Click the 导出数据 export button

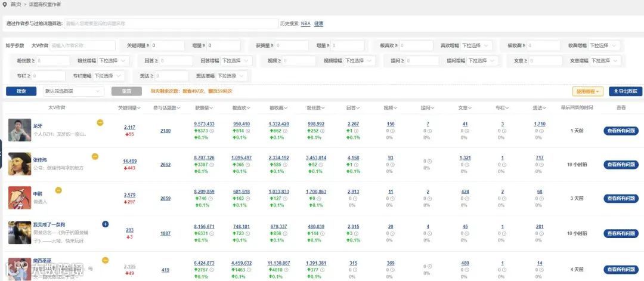[x=626, y=91]
